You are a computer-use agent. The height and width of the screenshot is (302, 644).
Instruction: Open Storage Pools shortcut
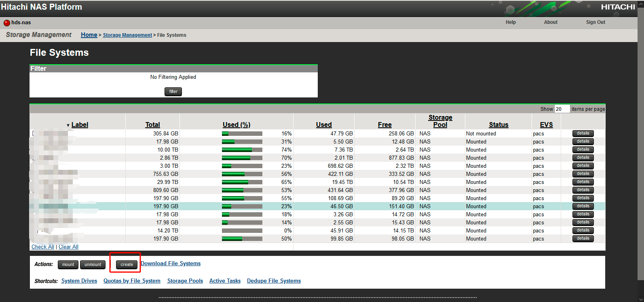pyautogui.click(x=185, y=281)
